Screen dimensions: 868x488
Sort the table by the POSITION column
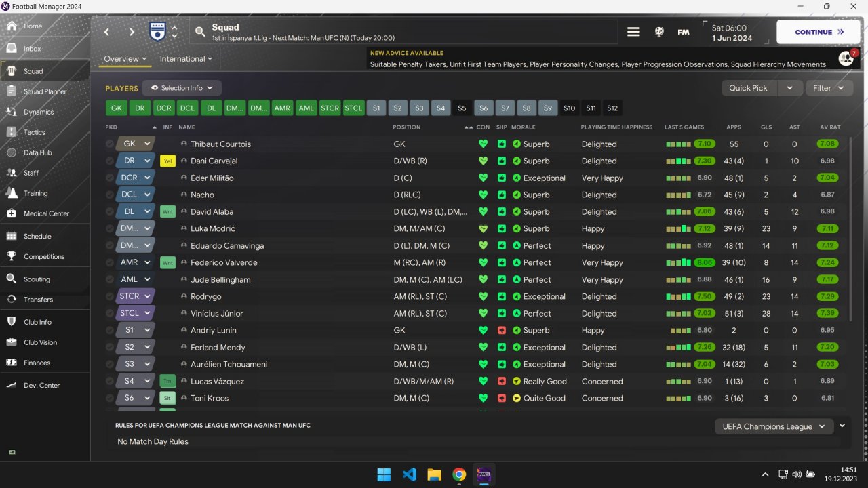(x=407, y=127)
